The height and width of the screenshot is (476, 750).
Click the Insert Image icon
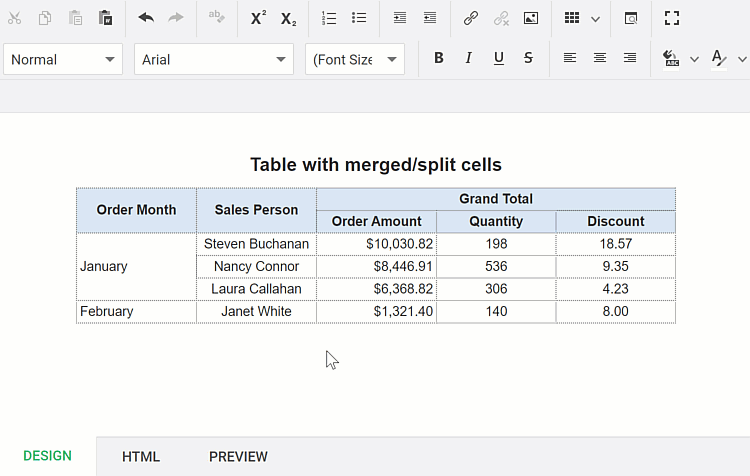click(531, 18)
